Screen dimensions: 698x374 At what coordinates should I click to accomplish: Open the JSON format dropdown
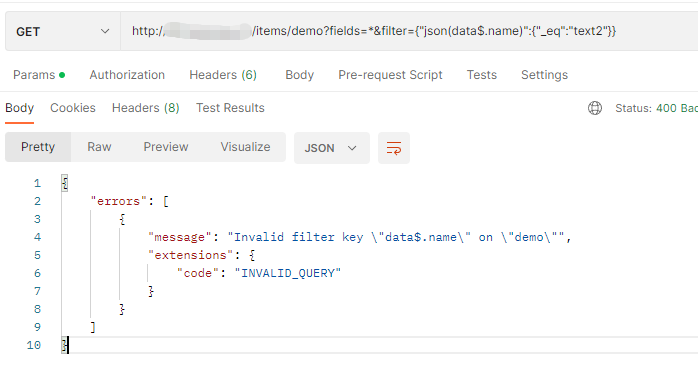point(332,148)
